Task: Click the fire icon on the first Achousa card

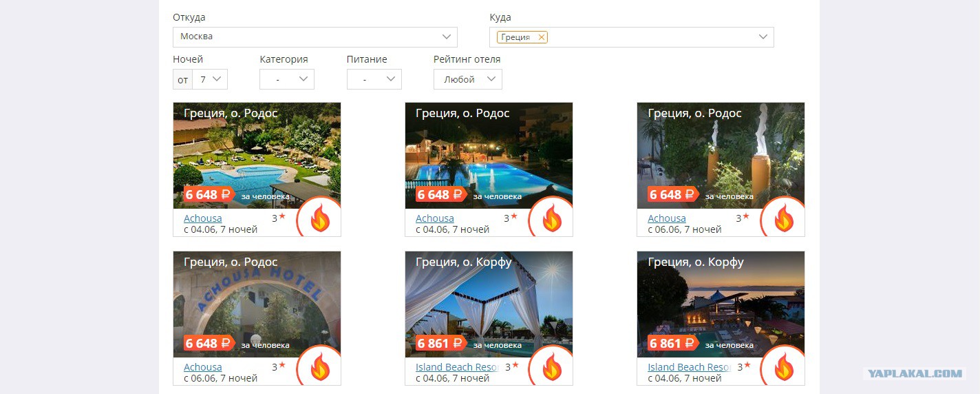Action: (319, 219)
